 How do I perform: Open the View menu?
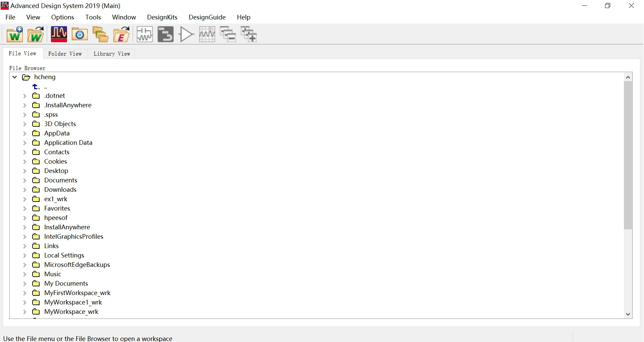tap(33, 17)
